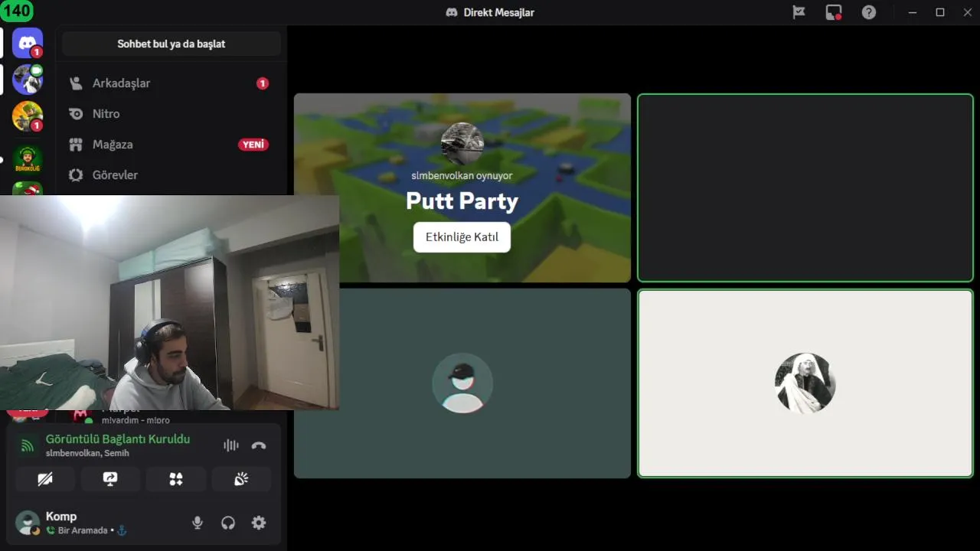
Task: Click the Etkinliğe Katıl button
Action: (x=462, y=237)
